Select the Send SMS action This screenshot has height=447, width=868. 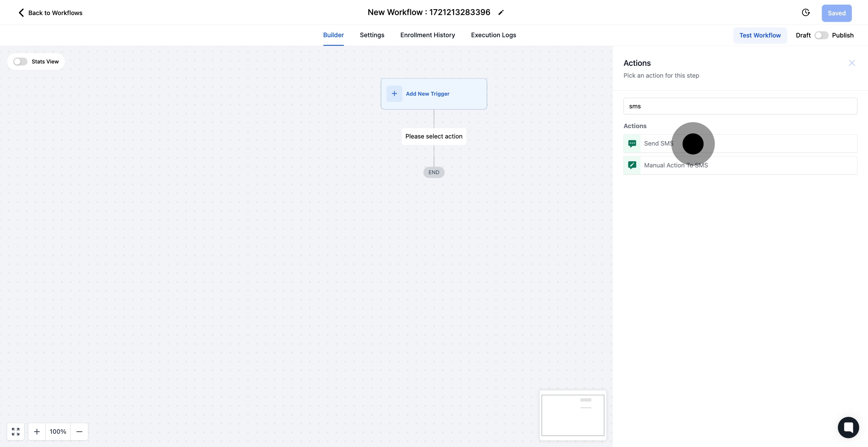coord(740,143)
